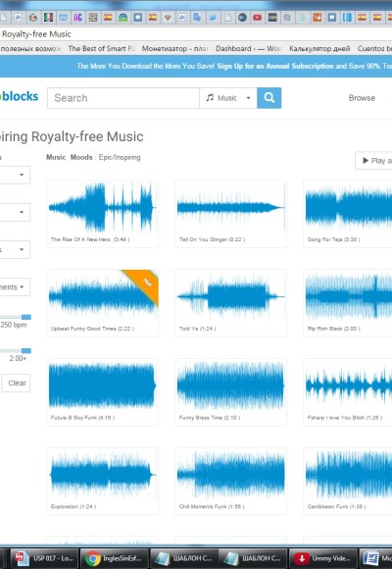Open the Dashboard bookmark
Screen dimensions: 392x569
click(x=248, y=49)
